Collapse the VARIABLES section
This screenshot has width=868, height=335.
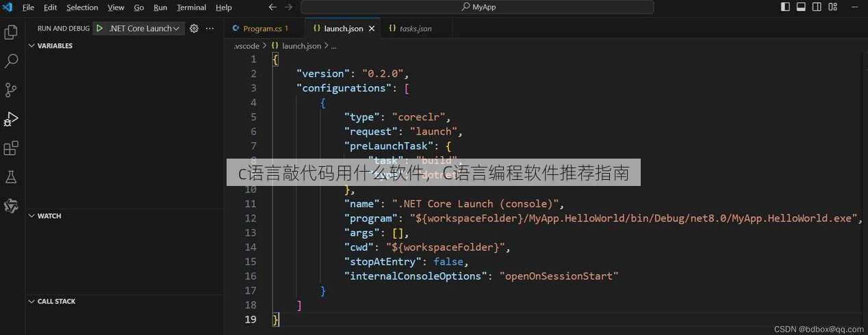tap(125, 46)
